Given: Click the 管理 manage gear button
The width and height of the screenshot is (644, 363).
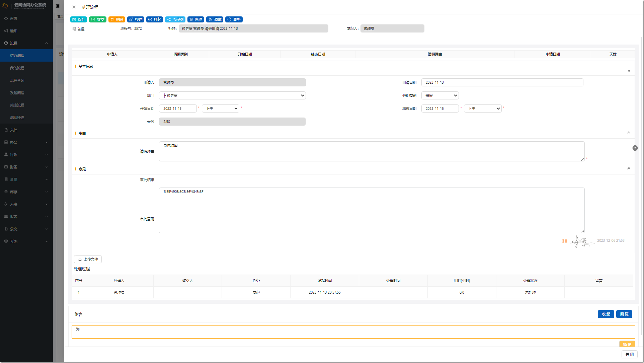Looking at the screenshot, I should pos(196,19).
